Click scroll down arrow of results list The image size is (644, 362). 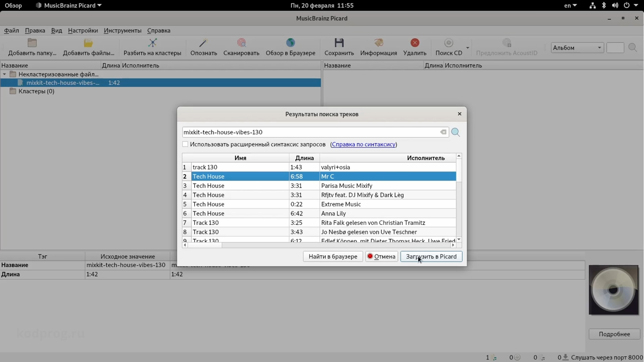(459, 239)
